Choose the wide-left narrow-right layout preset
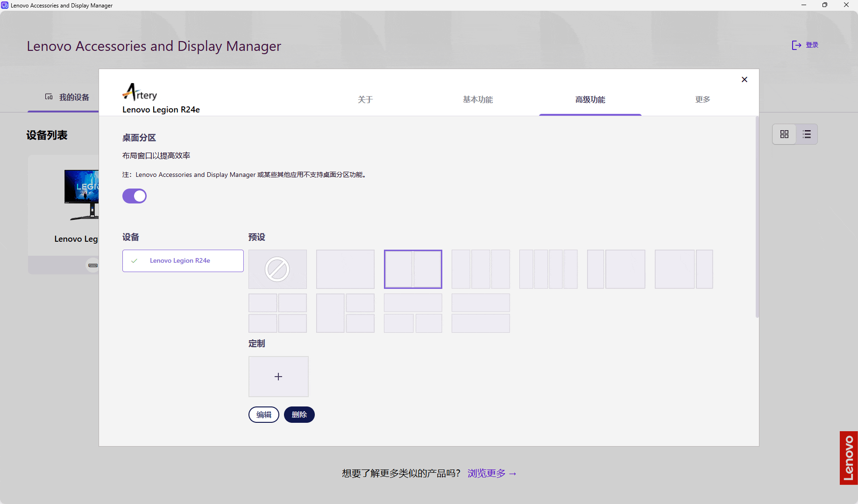The width and height of the screenshot is (858, 504). (x=684, y=269)
